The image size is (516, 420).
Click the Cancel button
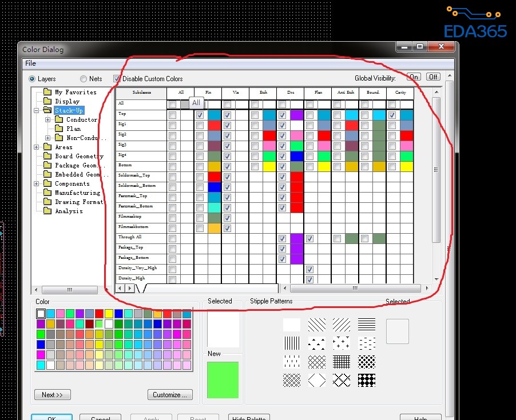tap(100, 417)
